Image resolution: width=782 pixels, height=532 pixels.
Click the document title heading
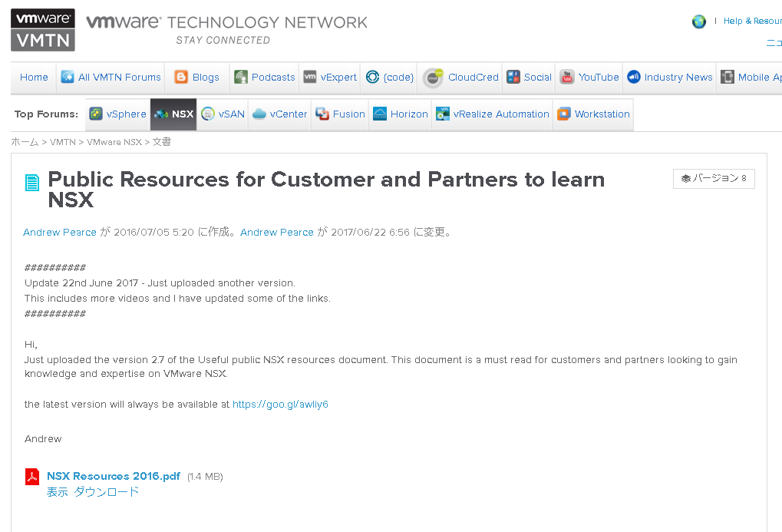click(326, 190)
